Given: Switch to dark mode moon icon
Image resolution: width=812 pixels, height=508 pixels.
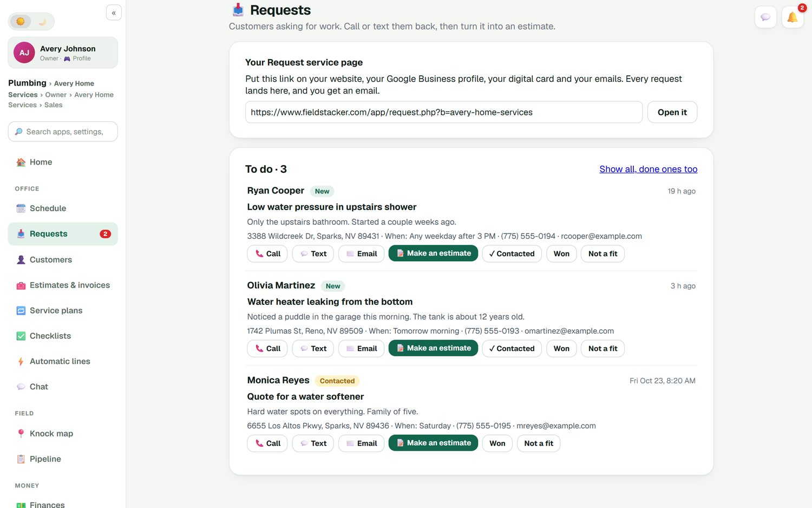Looking at the screenshot, I should pyautogui.click(x=42, y=22).
